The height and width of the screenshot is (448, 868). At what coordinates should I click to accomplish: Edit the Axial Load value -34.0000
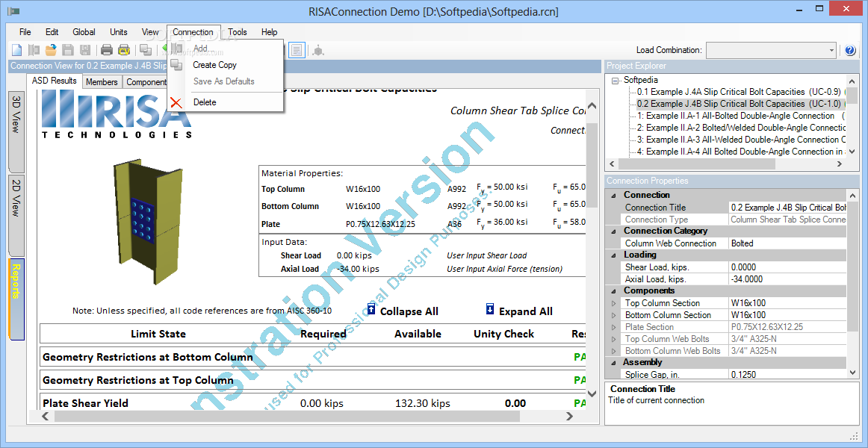point(788,279)
